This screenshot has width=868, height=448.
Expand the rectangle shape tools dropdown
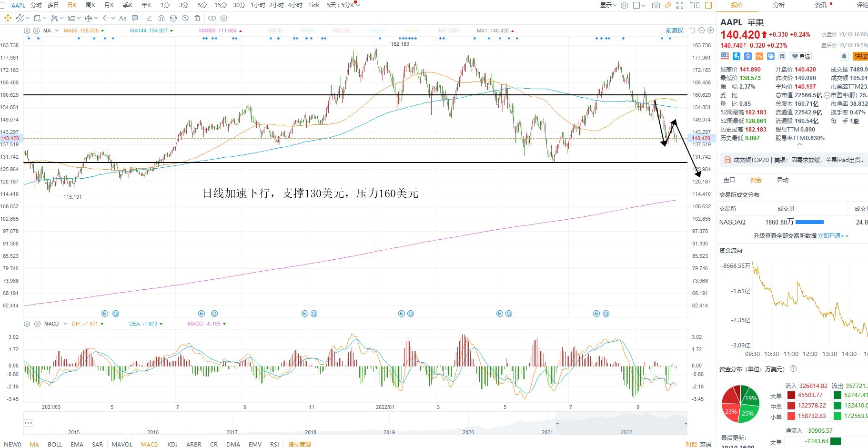click(x=45, y=18)
